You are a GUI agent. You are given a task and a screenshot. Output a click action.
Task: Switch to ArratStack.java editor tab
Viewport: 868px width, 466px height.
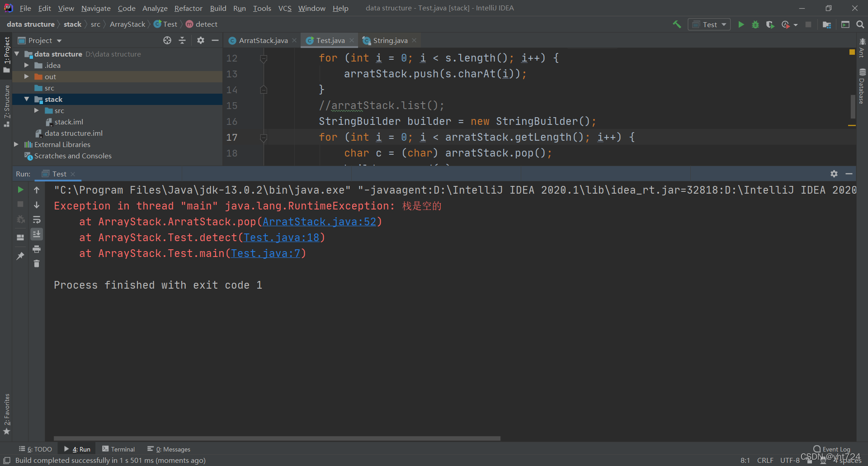point(263,40)
